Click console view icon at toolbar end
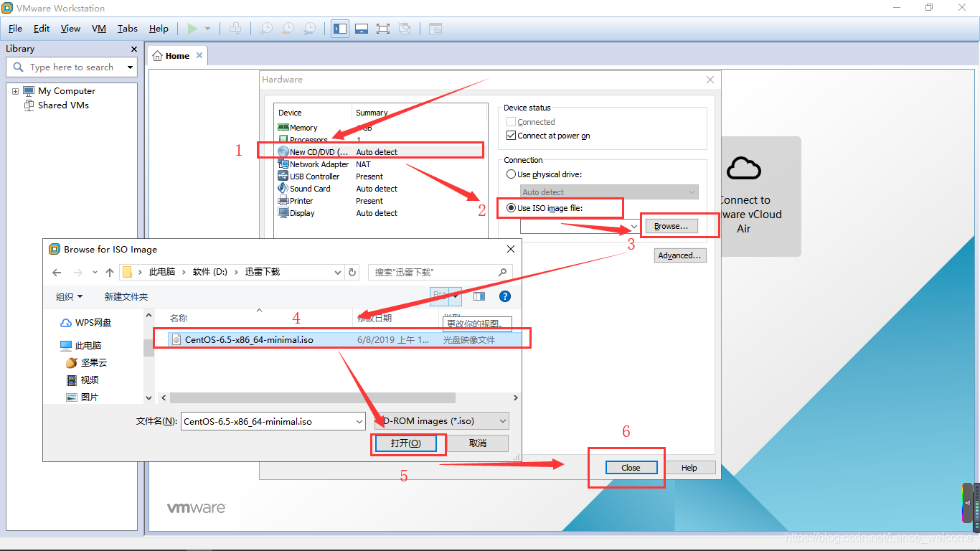This screenshot has height=551, width=980. pos(435,29)
